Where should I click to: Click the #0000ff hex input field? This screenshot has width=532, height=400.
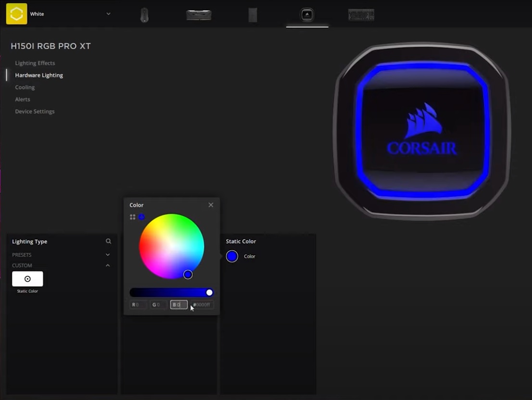coord(201,304)
